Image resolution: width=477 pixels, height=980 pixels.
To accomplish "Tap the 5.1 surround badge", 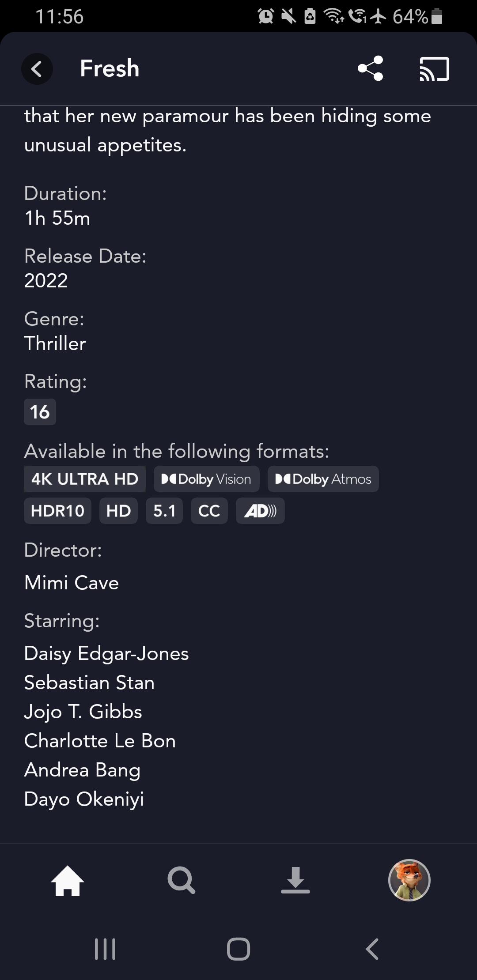I will 164,511.
